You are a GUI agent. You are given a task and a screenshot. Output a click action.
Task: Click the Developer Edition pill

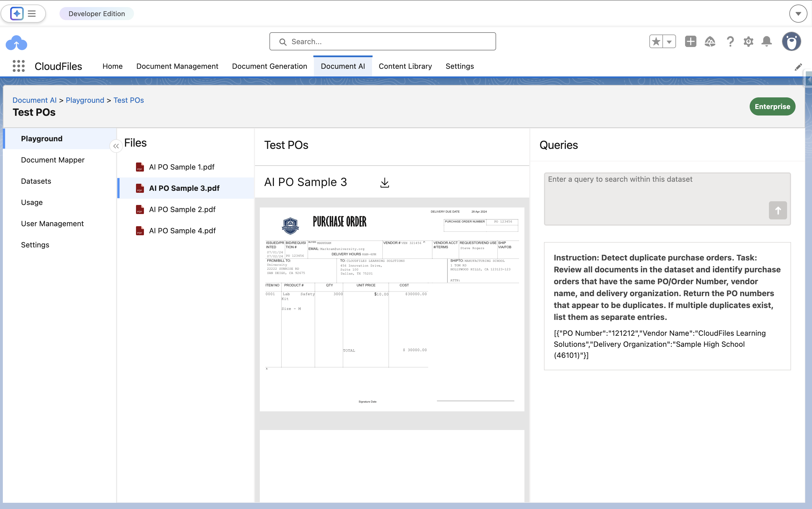(x=97, y=14)
